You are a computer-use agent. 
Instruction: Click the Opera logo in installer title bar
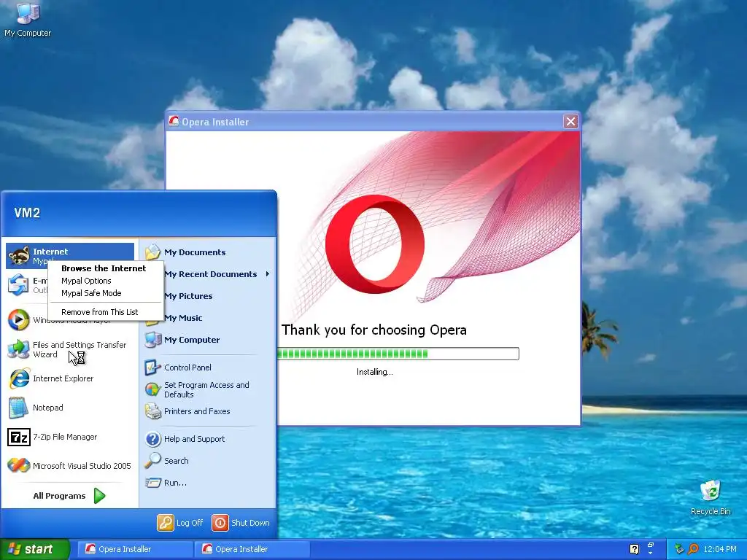tap(174, 122)
